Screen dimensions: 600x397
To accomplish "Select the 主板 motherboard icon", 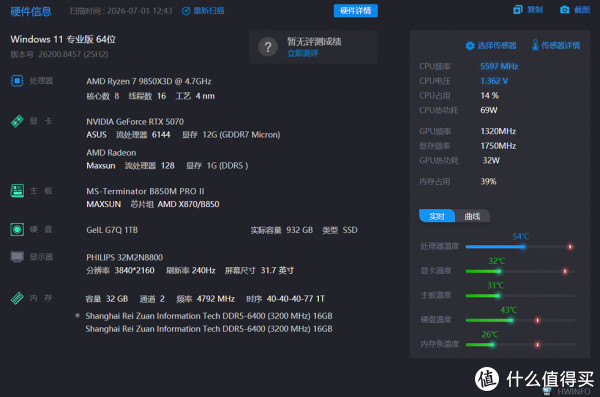I will point(17,191).
